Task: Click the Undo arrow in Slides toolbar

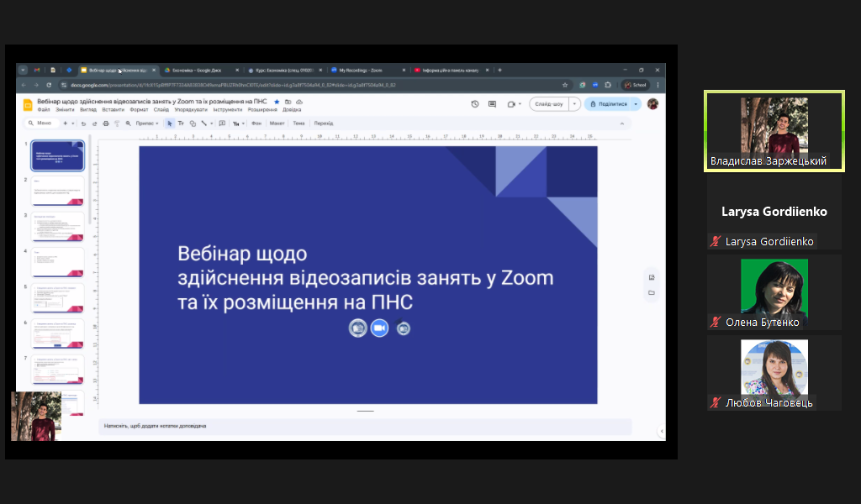Action: pos(83,123)
